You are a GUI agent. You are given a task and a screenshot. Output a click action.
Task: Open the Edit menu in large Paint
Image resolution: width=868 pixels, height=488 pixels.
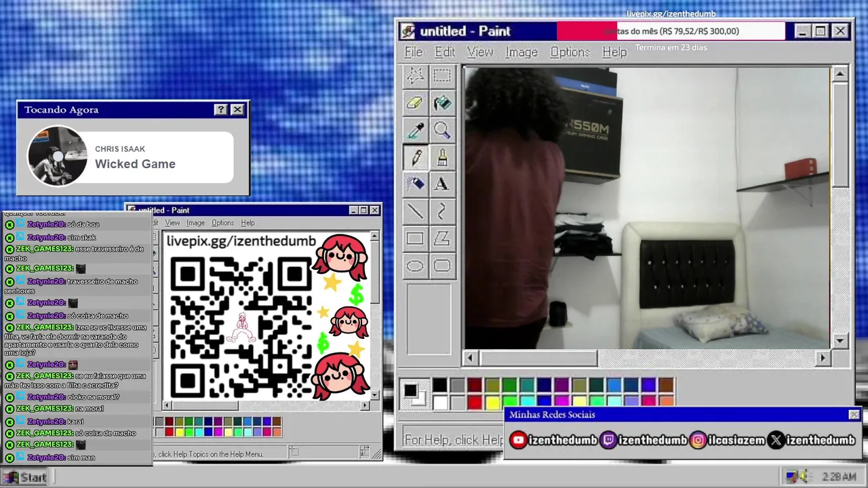tap(445, 52)
